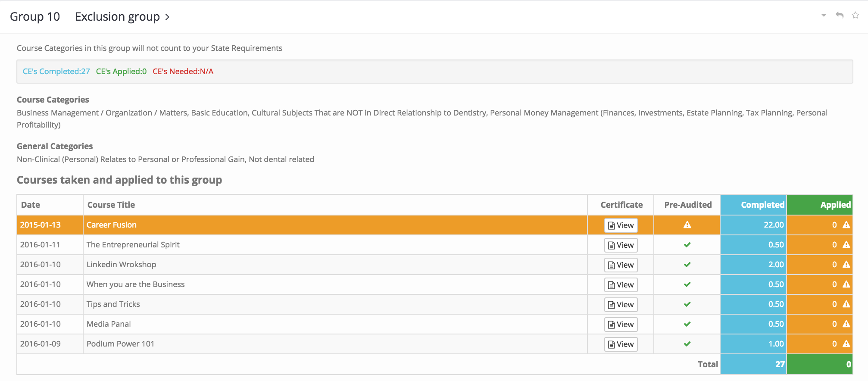The image size is (868, 381).
Task: Click the dropdown caret icon in the header
Action: click(824, 16)
